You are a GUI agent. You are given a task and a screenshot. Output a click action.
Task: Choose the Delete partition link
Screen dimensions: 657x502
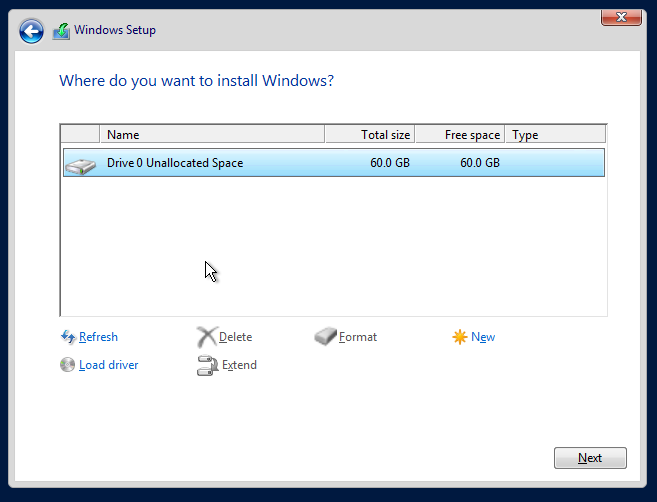point(235,337)
